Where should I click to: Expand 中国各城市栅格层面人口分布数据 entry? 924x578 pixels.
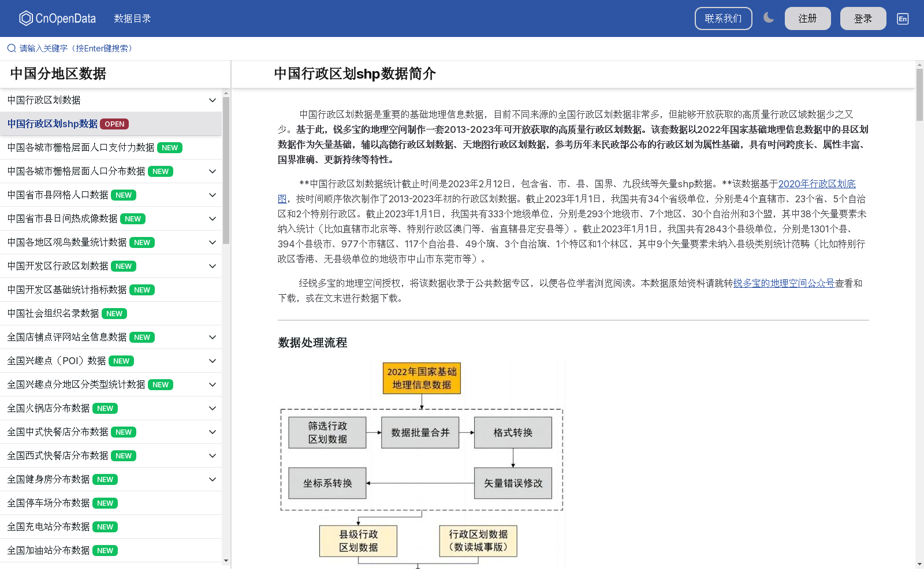pos(211,171)
